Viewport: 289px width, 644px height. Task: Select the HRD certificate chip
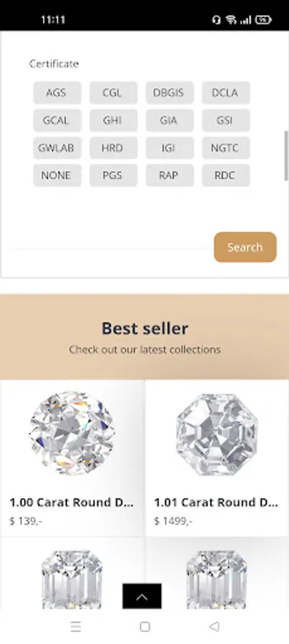(x=113, y=148)
